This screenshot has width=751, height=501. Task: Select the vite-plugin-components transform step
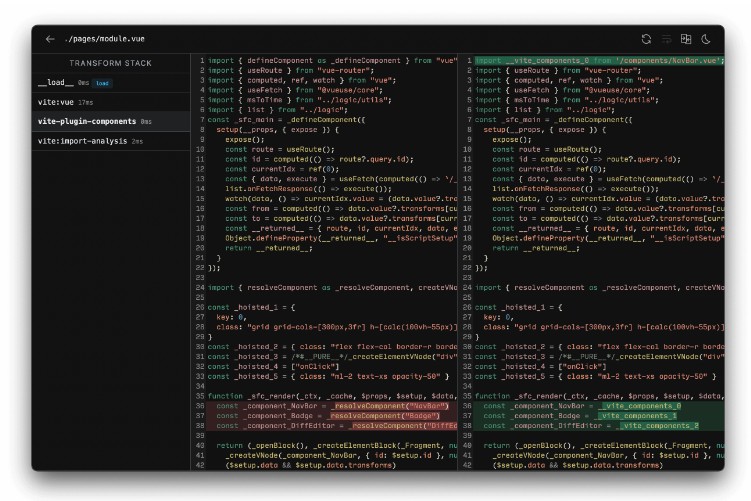(111, 122)
